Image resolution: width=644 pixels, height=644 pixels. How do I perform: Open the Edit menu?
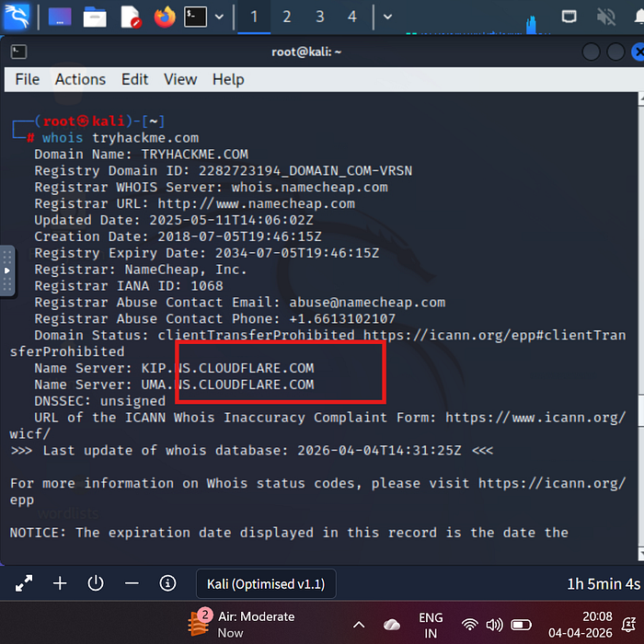pyautogui.click(x=134, y=79)
